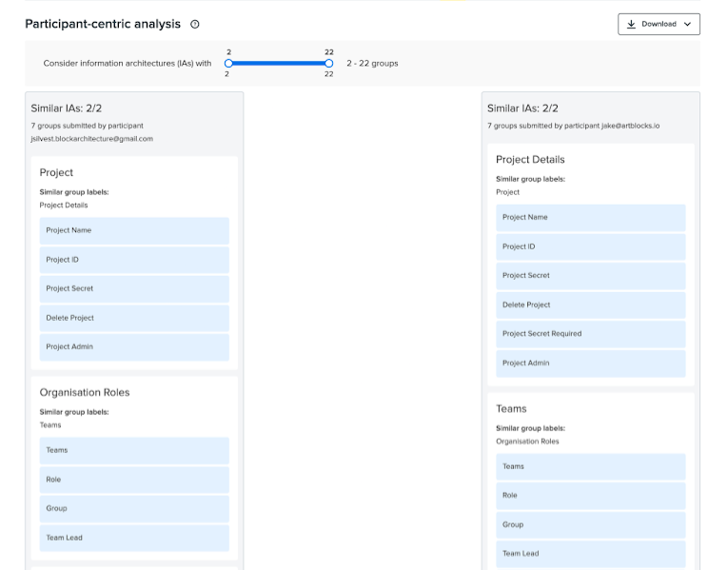Select the Project Secret Required card

[591, 334]
